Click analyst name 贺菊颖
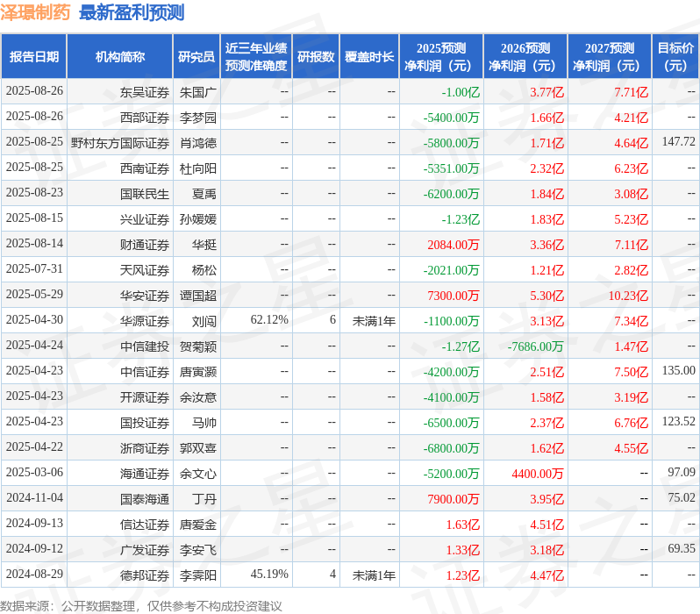This screenshot has width=700, height=614. click(x=197, y=347)
